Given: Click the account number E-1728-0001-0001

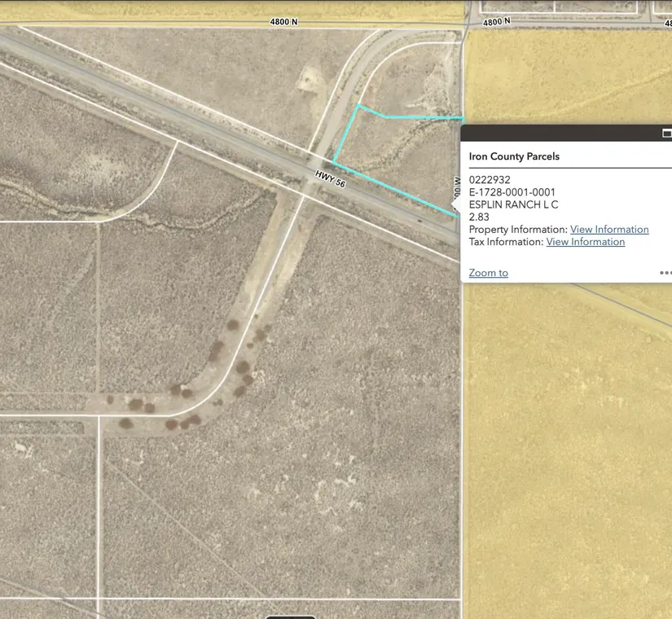Looking at the screenshot, I should (x=512, y=192).
